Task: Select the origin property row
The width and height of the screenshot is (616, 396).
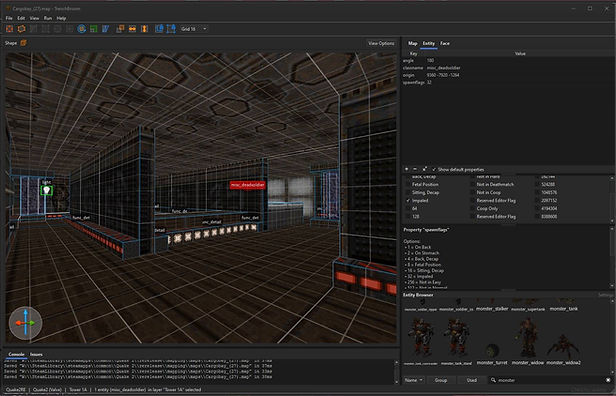Action: point(508,75)
